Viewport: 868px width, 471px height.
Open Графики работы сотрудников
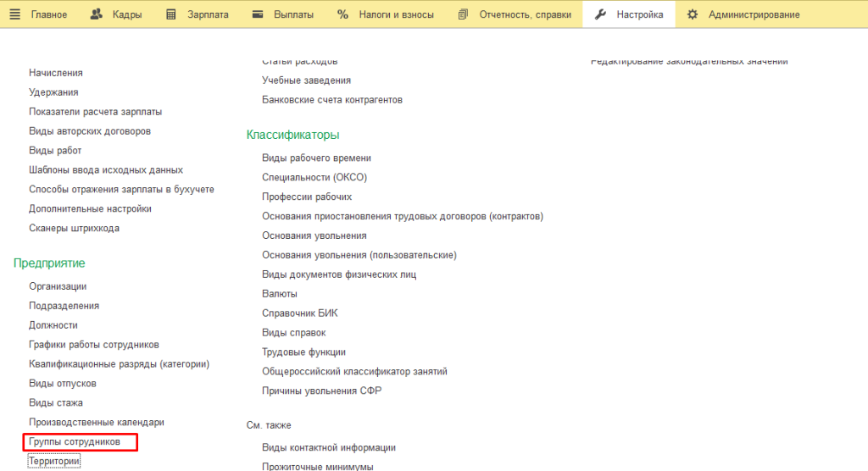[x=94, y=345]
